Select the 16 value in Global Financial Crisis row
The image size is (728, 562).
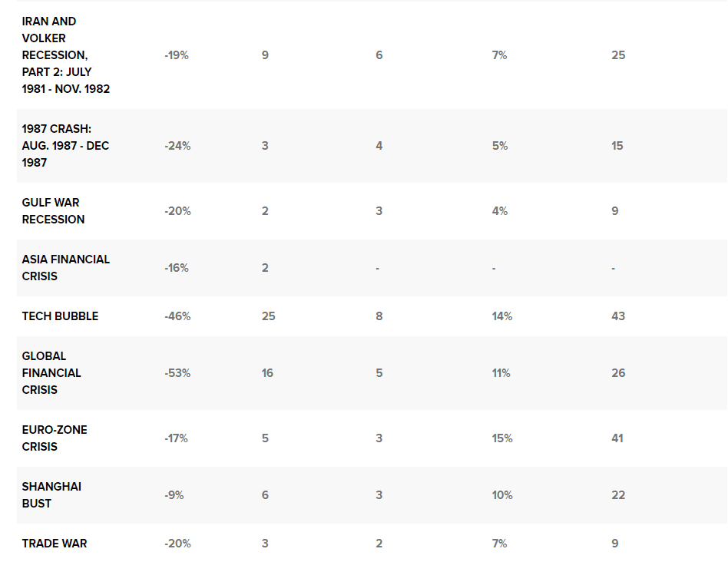click(x=267, y=373)
